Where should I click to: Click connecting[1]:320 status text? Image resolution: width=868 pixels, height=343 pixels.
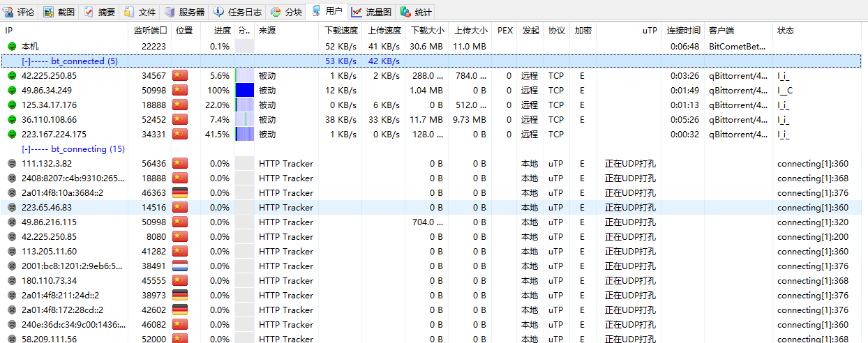tap(813, 222)
